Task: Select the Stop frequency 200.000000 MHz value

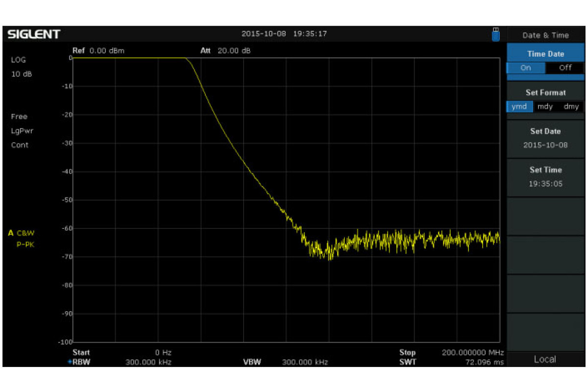Action: tap(472, 352)
